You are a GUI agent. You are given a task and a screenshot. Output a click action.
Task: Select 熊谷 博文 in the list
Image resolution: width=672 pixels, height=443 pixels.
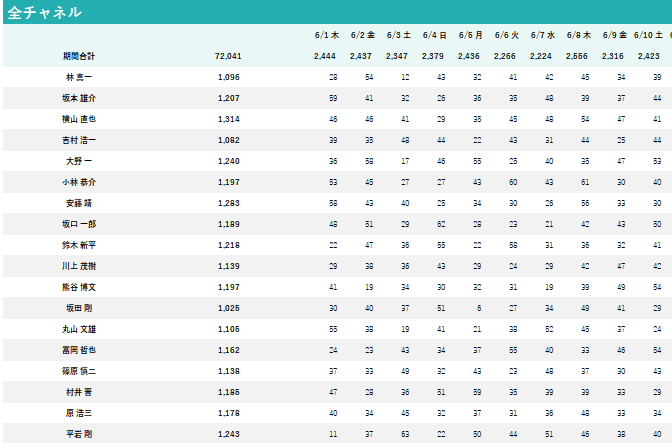[77, 287]
